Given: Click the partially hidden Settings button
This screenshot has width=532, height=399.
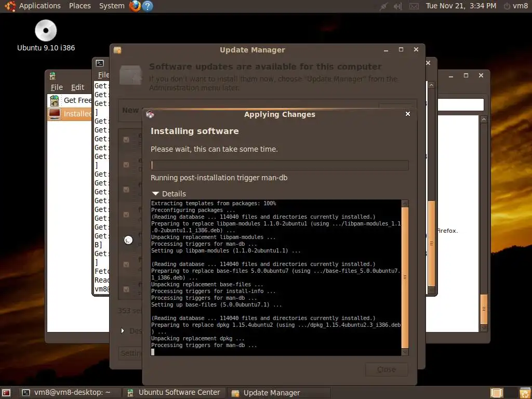Looking at the screenshot, I should 130,353.
